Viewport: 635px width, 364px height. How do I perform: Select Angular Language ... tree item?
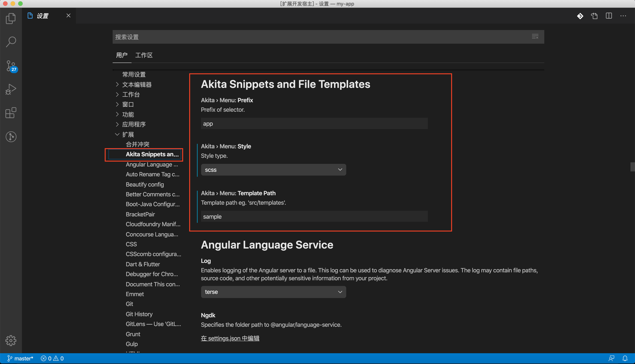pos(152,164)
